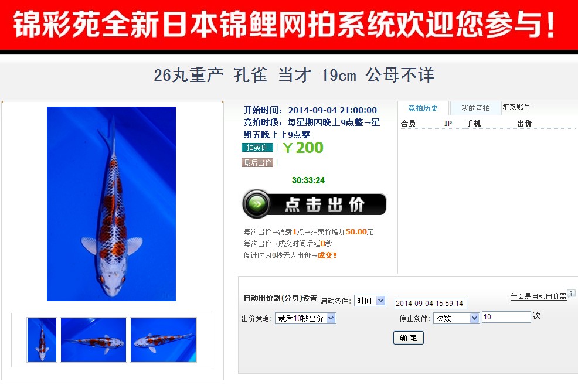Expand the 出价策略 最后10秒出价 dropdown
578x392 pixels.
[305, 318]
